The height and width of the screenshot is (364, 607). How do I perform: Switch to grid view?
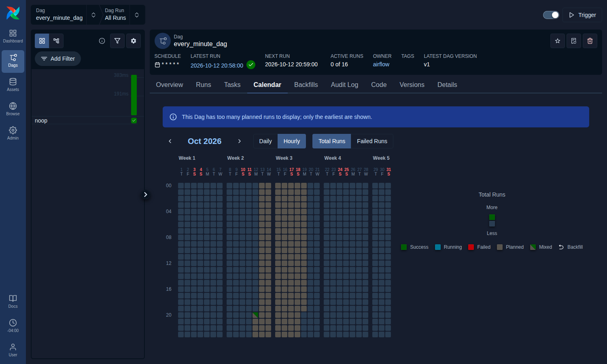pyautogui.click(x=42, y=41)
